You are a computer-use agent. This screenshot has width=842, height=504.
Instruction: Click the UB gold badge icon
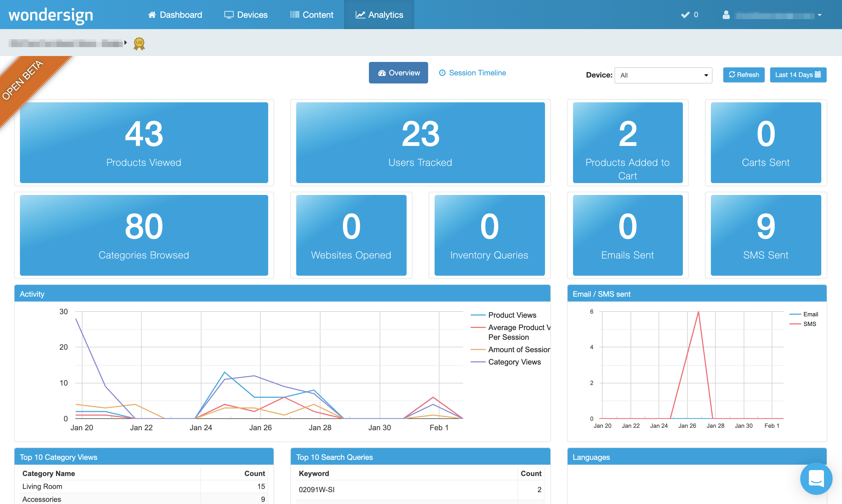(139, 43)
